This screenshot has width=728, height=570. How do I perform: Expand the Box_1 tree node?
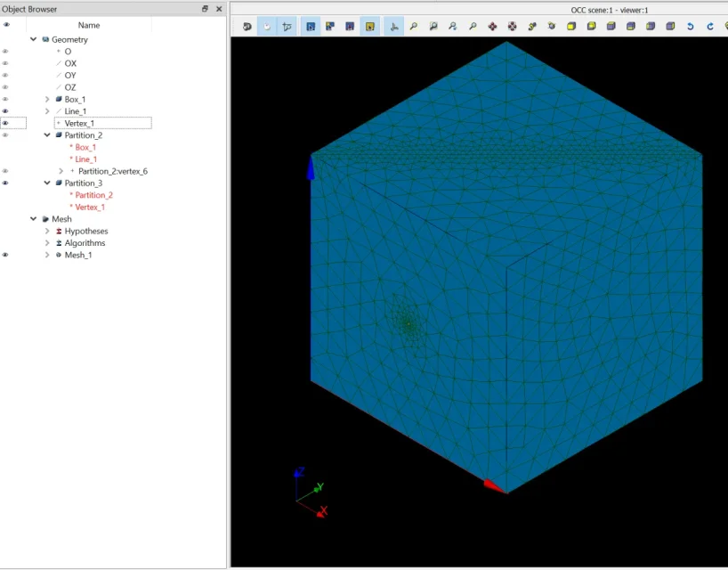[47, 100]
